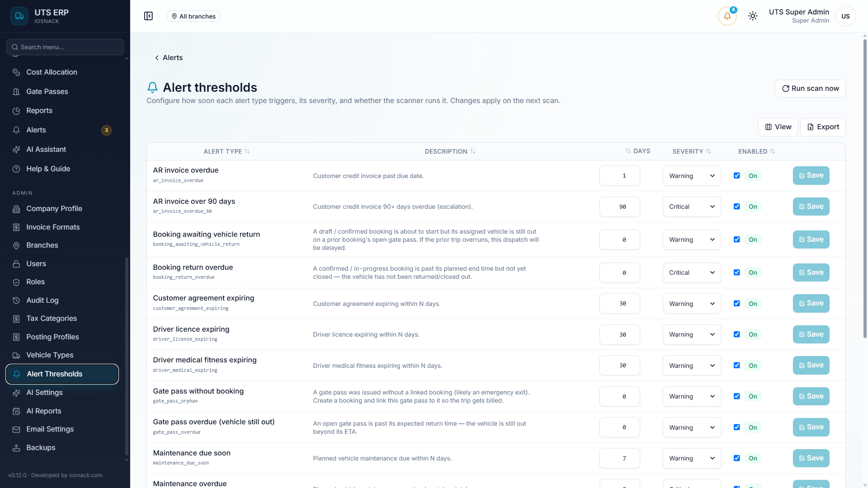868x488 pixels.
Task: Save the Maintenance due soon row
Action: 811,458
